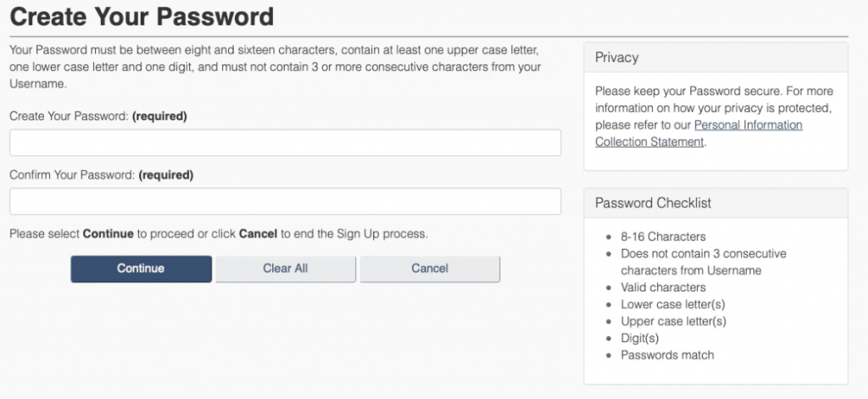
Task: Click the password requirements paragraph under the heading
Action: coord(275,67)
